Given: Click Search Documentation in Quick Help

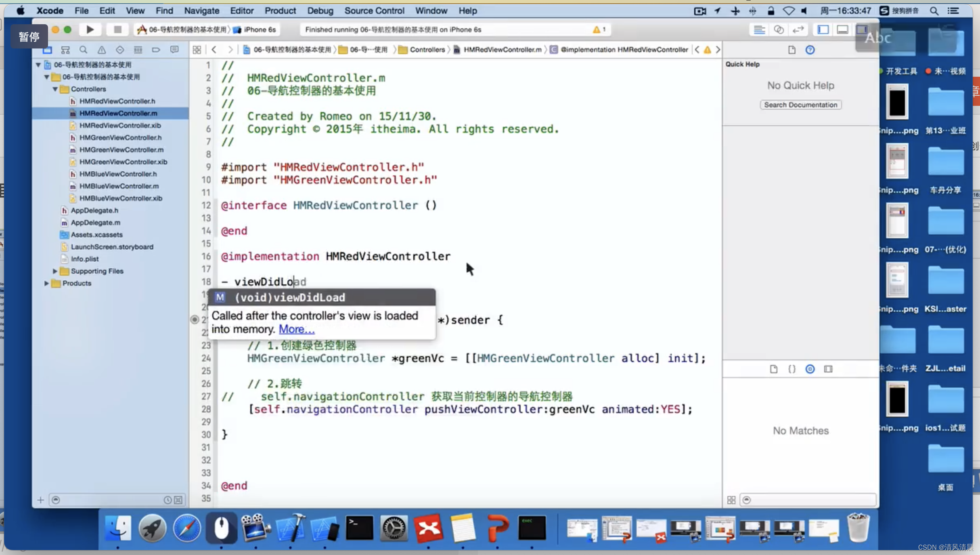Looking at the screenshot, I should [800, 104].
